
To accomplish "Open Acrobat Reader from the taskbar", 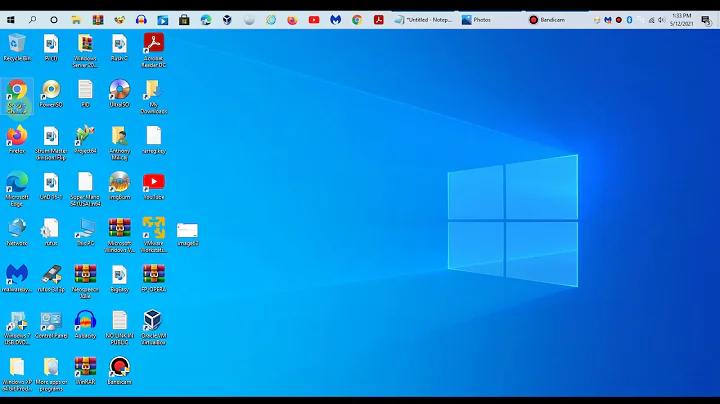I will 378,20.
